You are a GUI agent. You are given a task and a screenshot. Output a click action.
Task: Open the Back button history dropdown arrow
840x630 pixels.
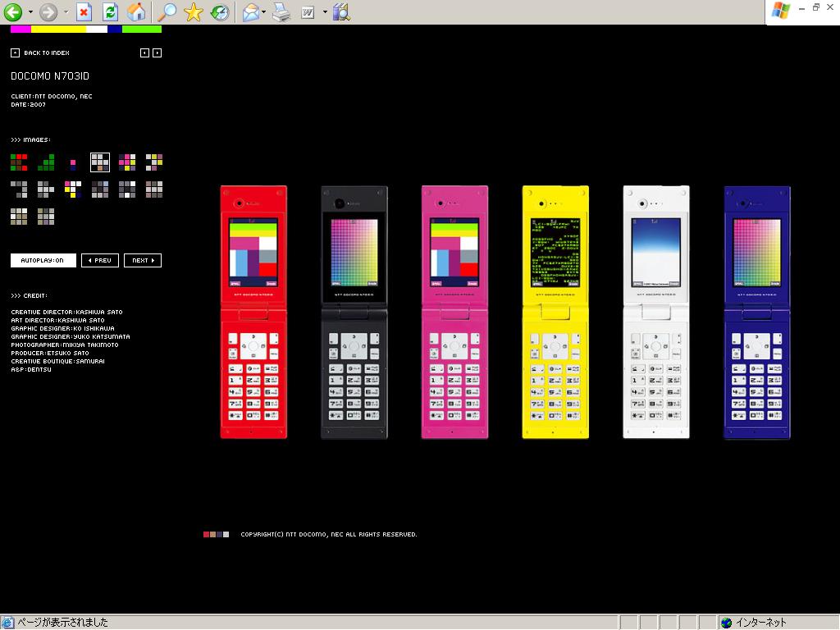point(30,11)
